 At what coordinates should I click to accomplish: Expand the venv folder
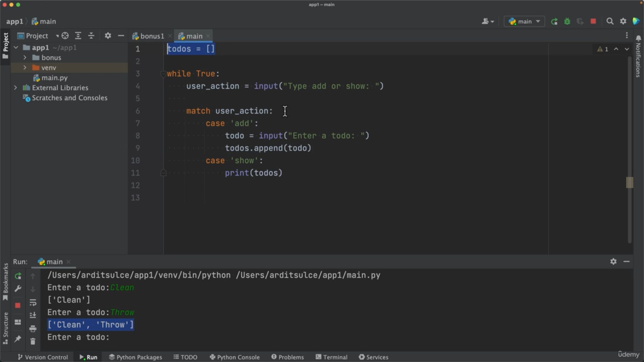click(x=25, y=68)
